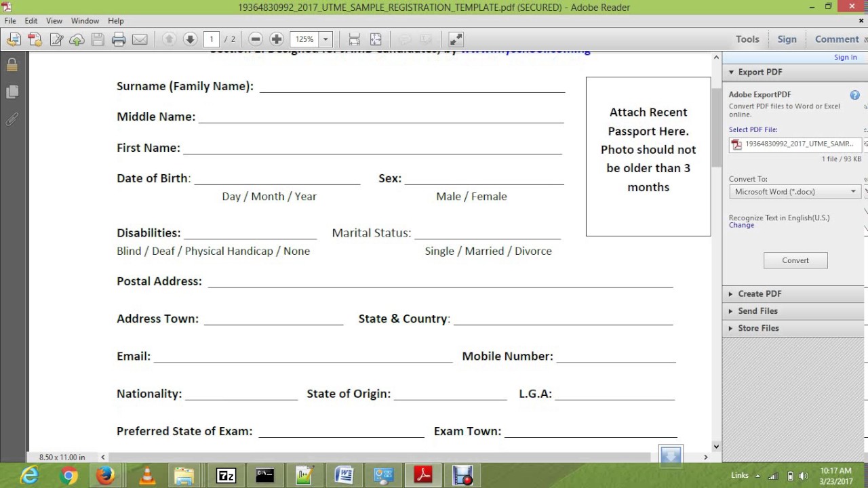The width and height of the screenshot is (868, 488).
Task: Open the Window menu
Action: tap(85, 21)
